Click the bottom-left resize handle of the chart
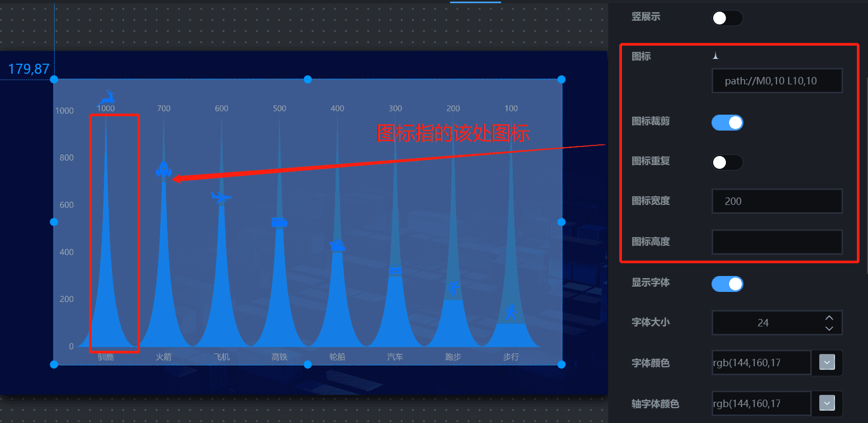Viewport: 868px width, 423px height. (x=54, y=365)
